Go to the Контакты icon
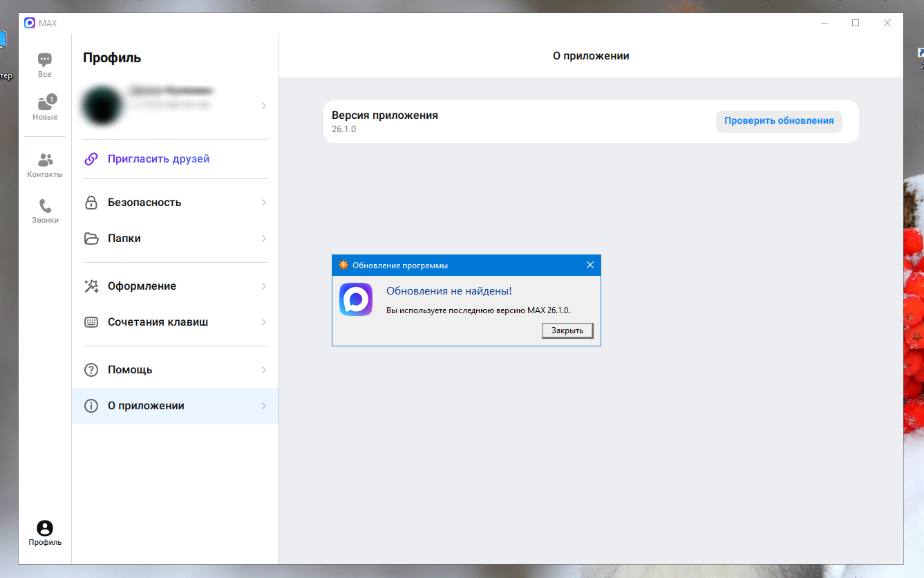The width and height of the screenshot is (924, 578). (x=45, y=160)
